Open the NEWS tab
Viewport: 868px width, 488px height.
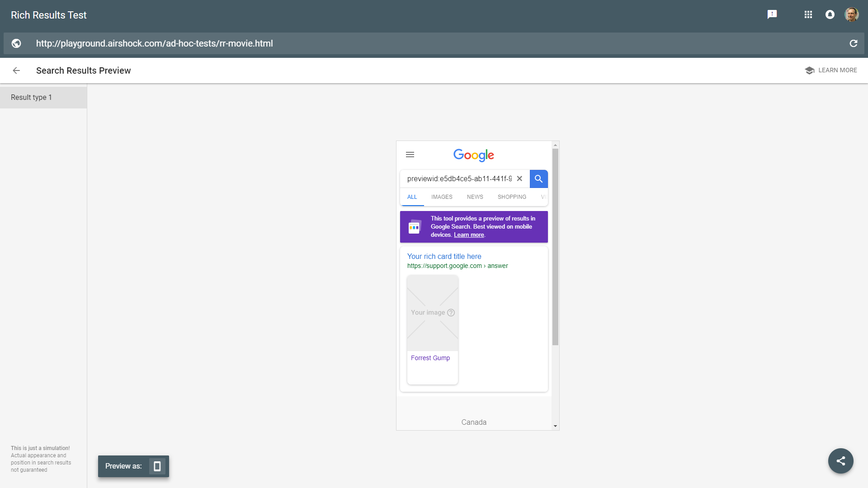coord(474,197)
